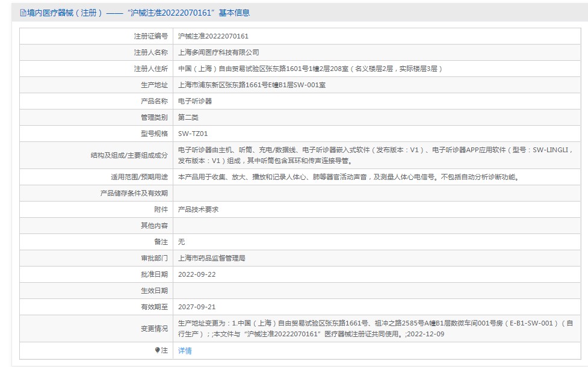
Task: Select production address 上海市浦东新区张东路1661号E幢B1层SW-001室
Action: click(252, 85)
